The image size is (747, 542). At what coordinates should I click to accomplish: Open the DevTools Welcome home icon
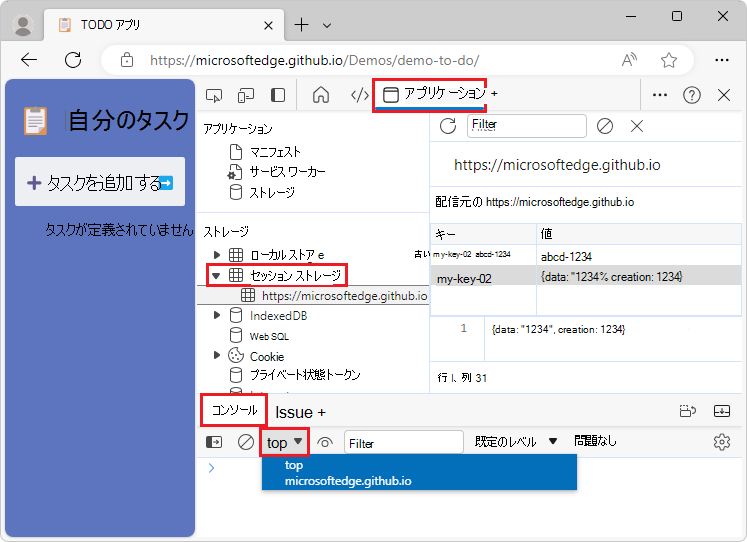click(321, 95)
